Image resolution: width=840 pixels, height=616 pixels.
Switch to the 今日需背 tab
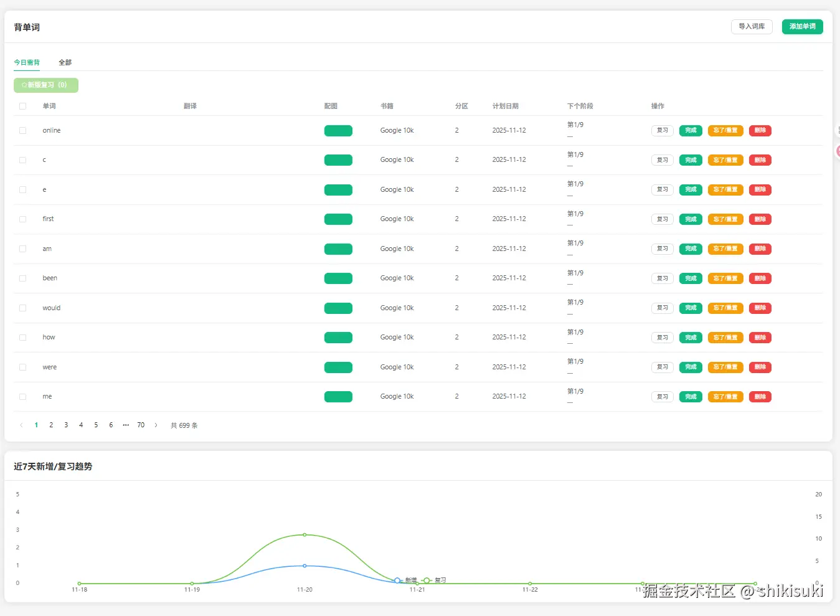click(x=26, y=62)
